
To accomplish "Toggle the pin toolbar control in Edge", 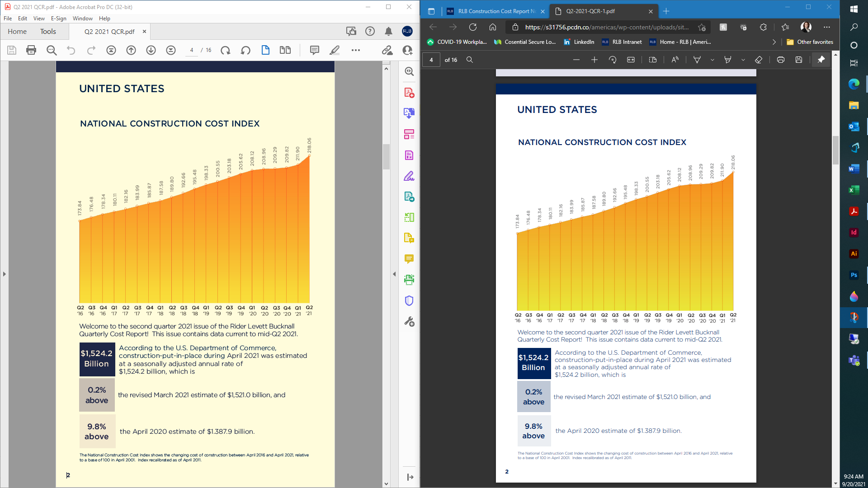I will [821, 59].
